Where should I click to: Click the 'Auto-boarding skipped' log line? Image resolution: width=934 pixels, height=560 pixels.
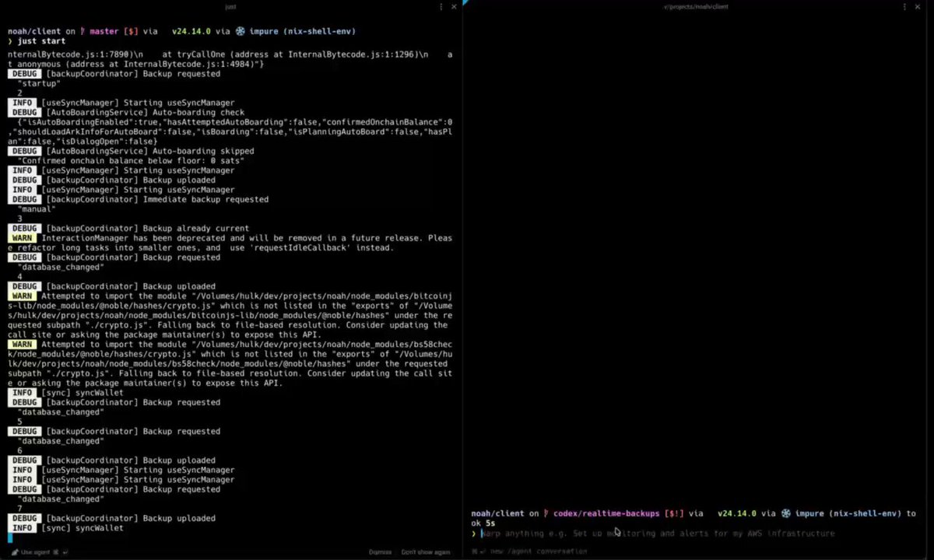[x=131, y=151]
